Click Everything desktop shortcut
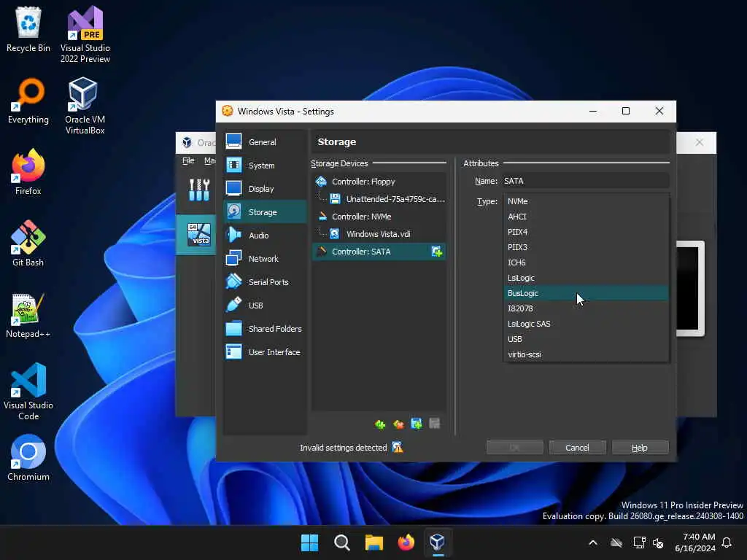 pos(28,101)
